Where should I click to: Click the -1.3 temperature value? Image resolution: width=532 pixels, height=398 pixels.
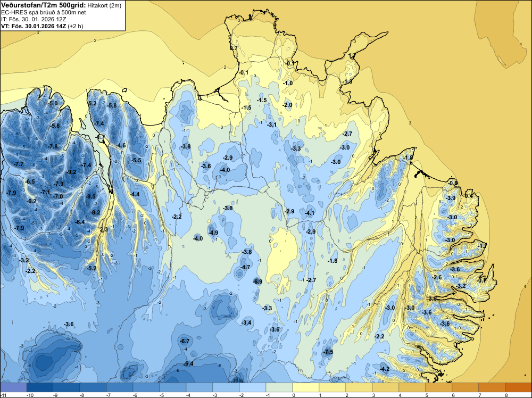click(x=347, y=82)
